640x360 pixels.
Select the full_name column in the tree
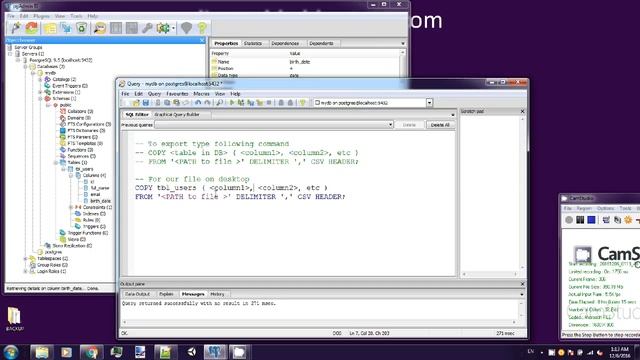point(100,188)
